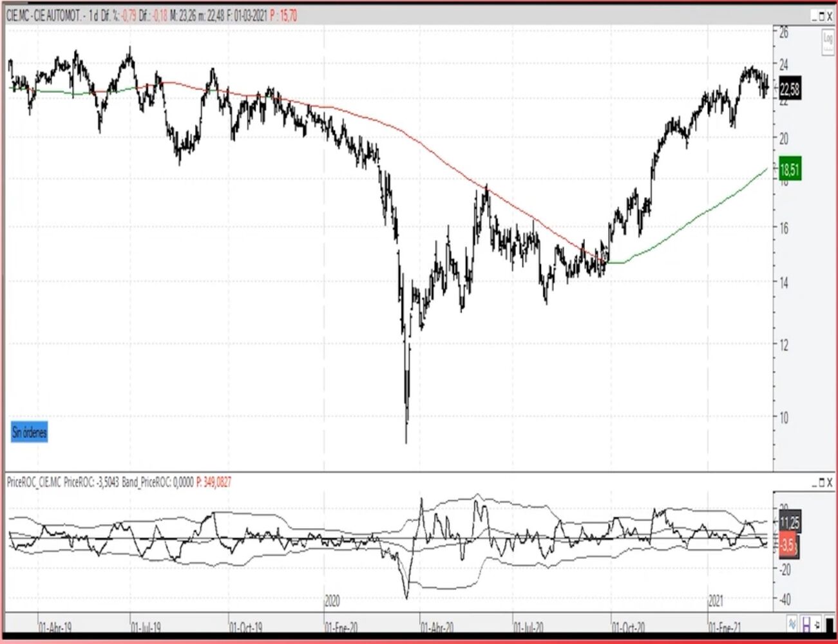Minimize the PriceROC indicator panel
838x644 pixels.
[814, 483]
